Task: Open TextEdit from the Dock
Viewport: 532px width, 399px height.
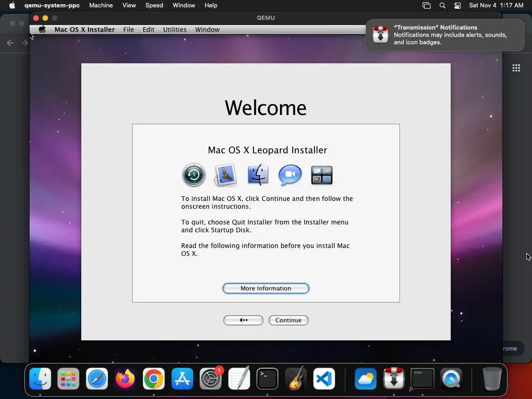Action: (239, 379)
